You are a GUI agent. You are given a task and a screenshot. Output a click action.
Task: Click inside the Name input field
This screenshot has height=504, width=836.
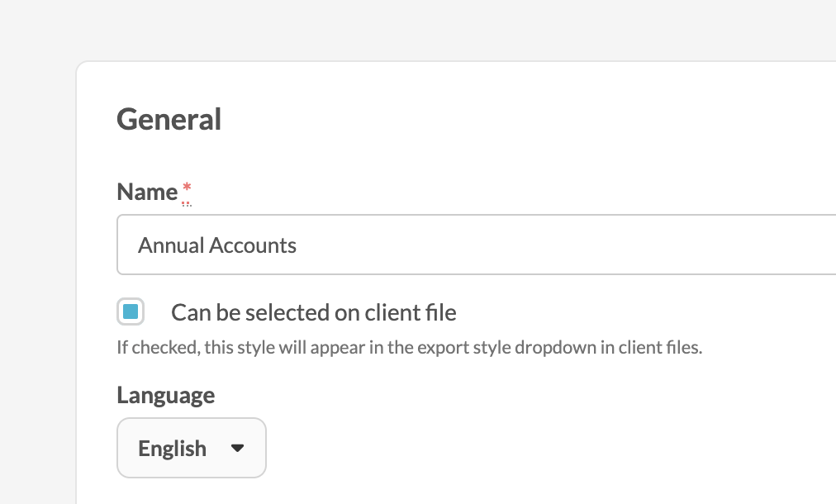(x=476, y=245)
